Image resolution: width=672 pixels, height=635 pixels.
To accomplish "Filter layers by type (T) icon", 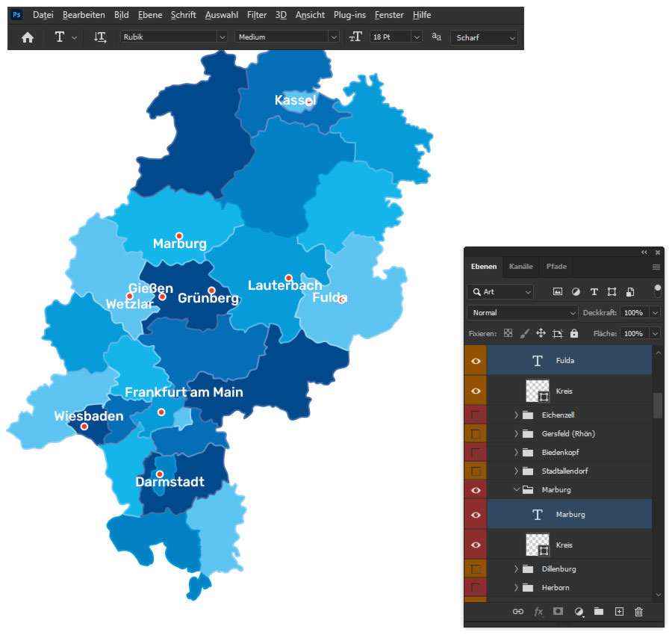I will (x=594, y=292).
